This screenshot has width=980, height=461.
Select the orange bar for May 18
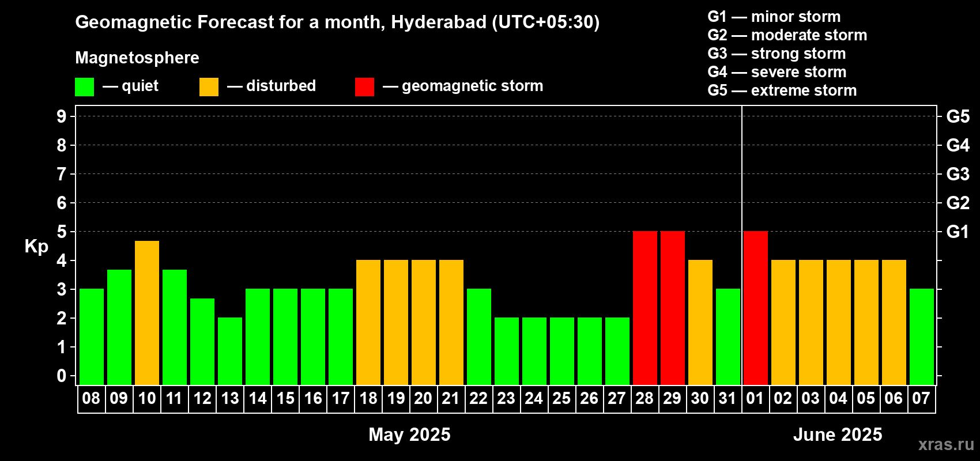point(368,323)
